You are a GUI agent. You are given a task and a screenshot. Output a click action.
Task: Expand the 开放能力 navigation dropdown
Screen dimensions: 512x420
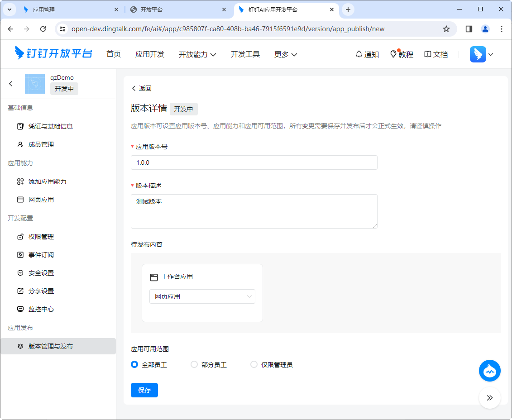(197, 54)
